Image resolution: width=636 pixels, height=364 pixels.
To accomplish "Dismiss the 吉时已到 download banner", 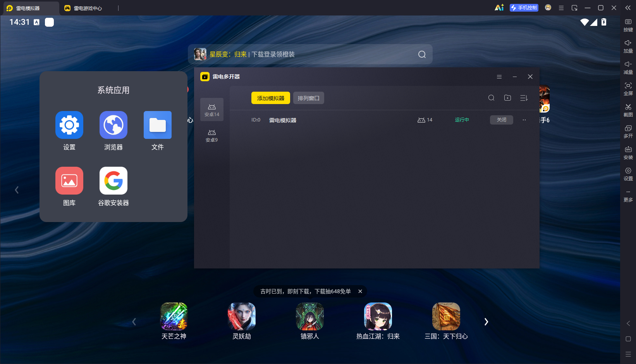I will pyautogui.click(x=360, y=291).
